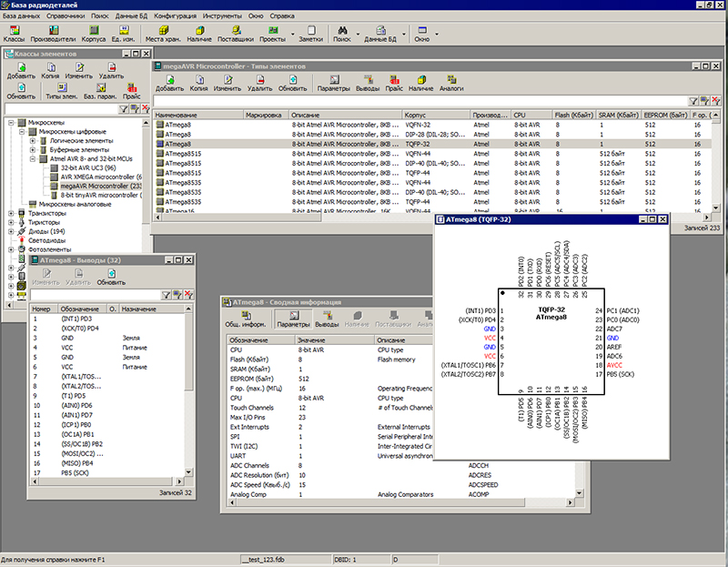Sort by Корпус column header
This screenshot has width=728, height=567.
[x=436, y=115]
